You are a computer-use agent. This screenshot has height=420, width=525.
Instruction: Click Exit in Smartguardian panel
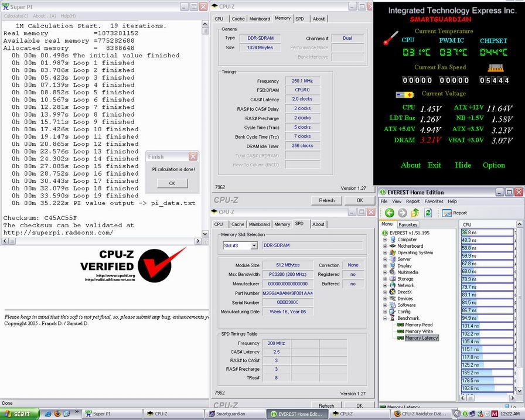434,165
